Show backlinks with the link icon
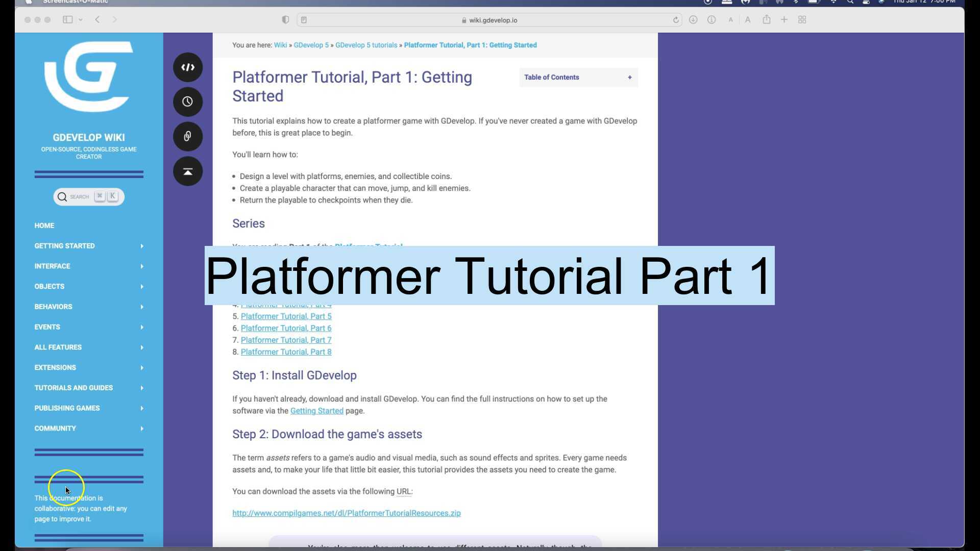This screenshot has height=551, width=980. coord(187,136)
